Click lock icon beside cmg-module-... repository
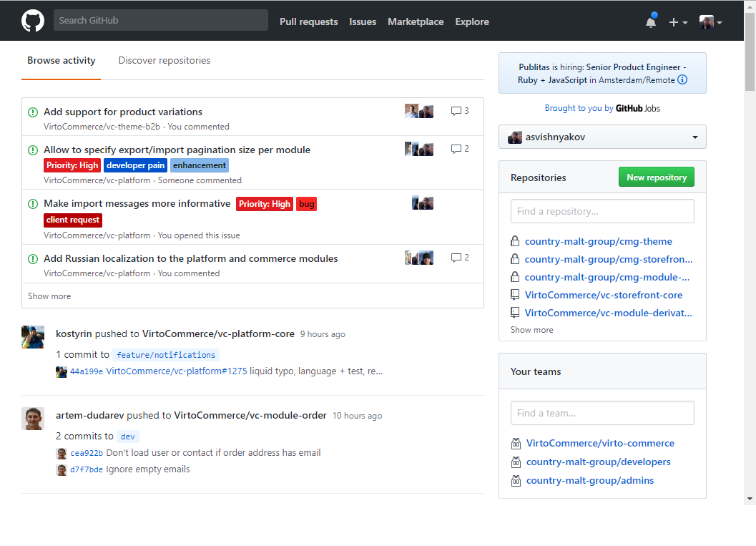Viewport: 756px width, 546px height. pos(515,277)
